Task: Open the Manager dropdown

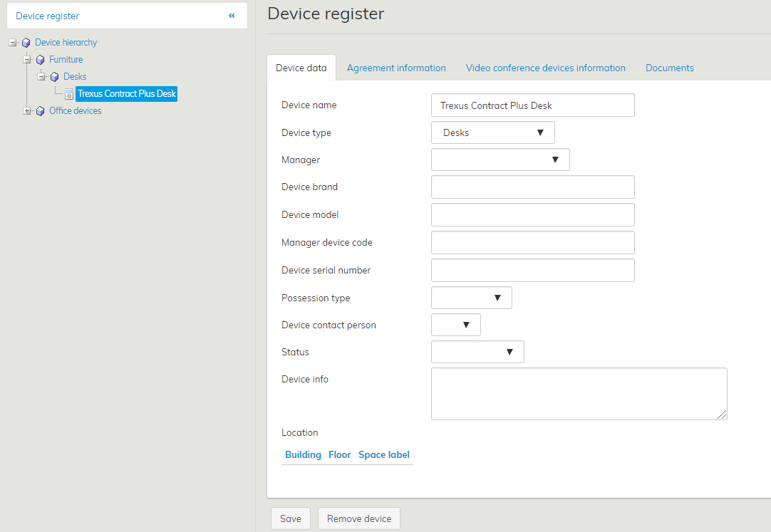Action: coord(500,160)
